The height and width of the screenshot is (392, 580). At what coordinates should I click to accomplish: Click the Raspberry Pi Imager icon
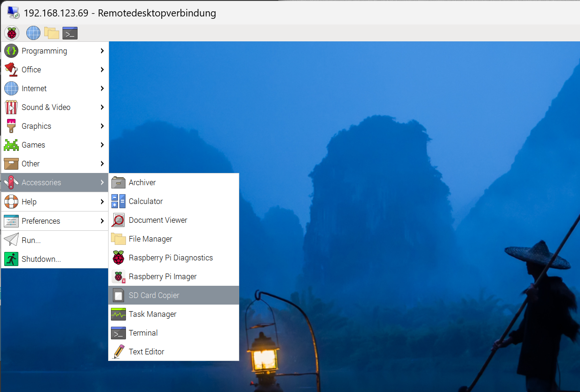[x=118, y=276]
